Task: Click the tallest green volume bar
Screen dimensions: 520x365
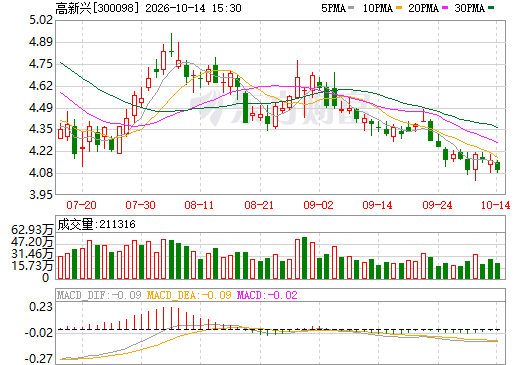Action: (x=304, y=258)
